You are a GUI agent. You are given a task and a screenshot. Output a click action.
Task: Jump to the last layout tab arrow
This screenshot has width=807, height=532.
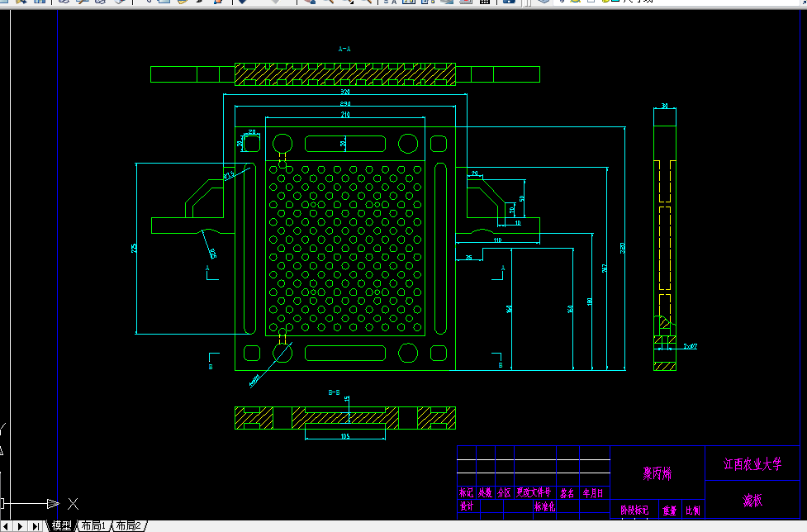[35, 526]
